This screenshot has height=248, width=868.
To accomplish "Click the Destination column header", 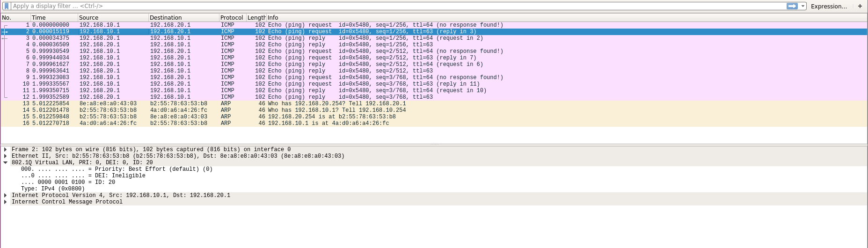I will [182, 18].
